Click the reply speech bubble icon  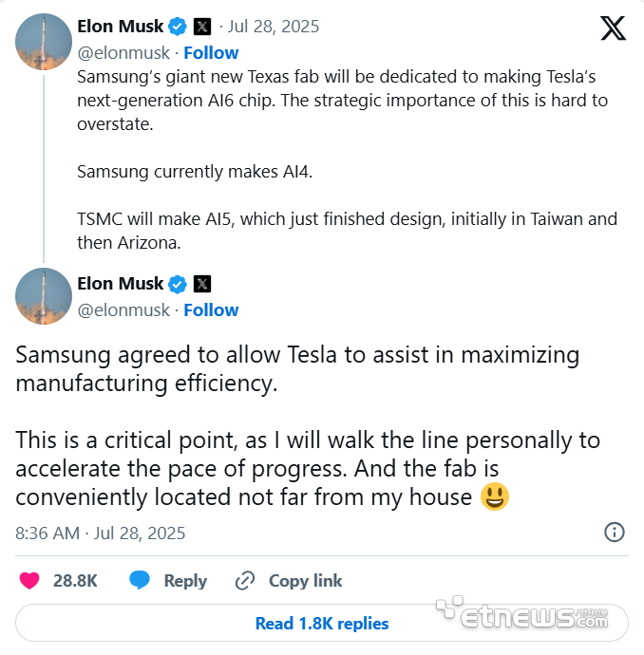(x=141, y=581)
